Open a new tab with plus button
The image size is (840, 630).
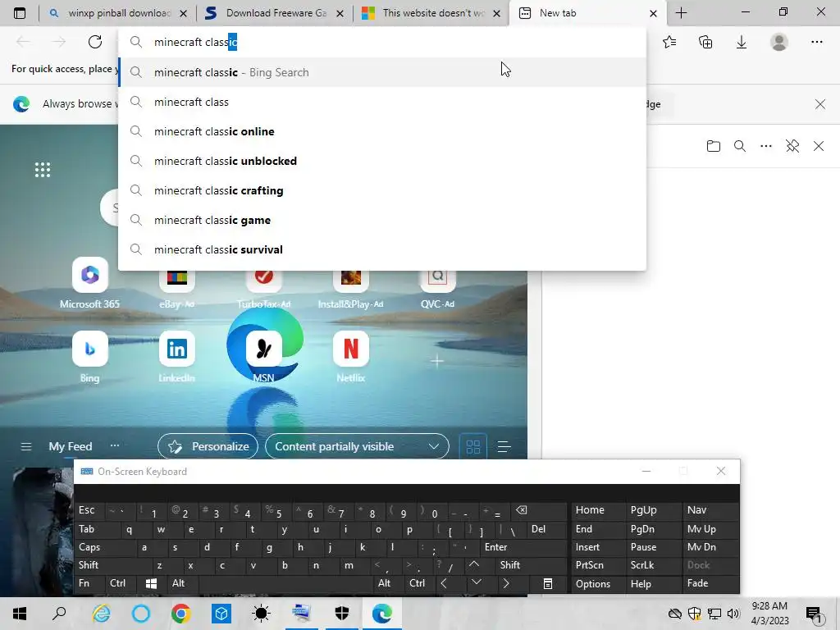(681, 13)
